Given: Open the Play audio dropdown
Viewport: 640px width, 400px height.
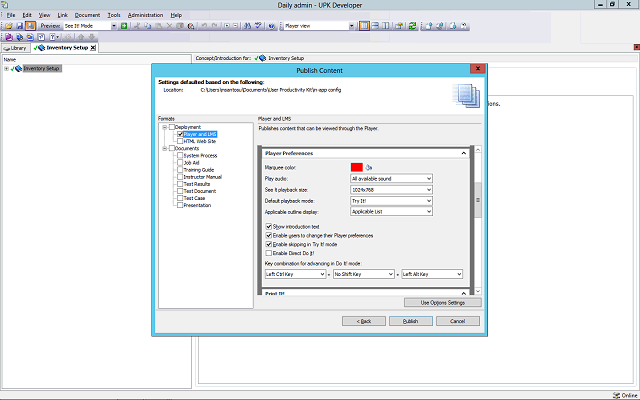Looking at the screenshot, I should point(391,179).
